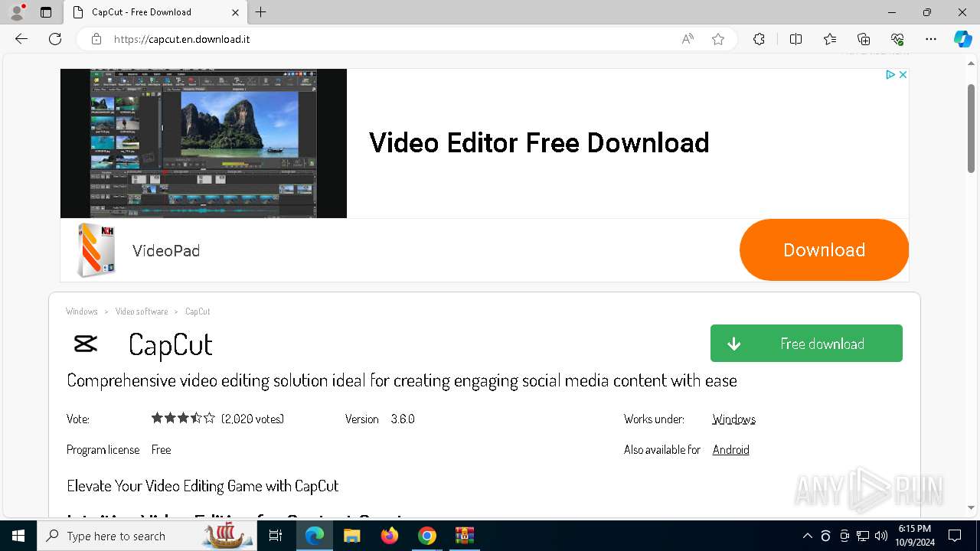The width and height of the screenshot is (980, 551).
Task: Toggle the Split screen icon
Action: [795, 39]
